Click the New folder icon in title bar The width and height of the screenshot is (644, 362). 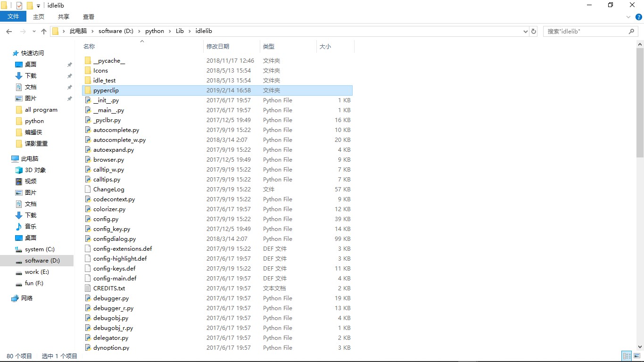[x=29, y=6]
